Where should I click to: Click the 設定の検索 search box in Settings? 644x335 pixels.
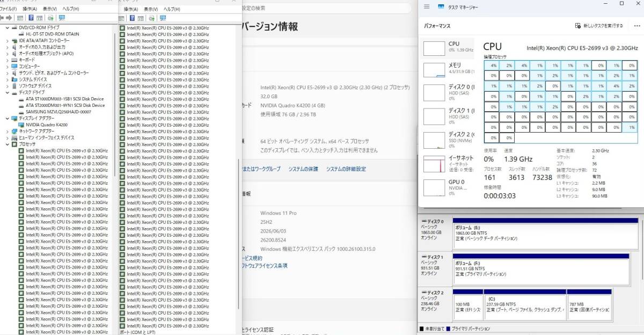(327, 8)
